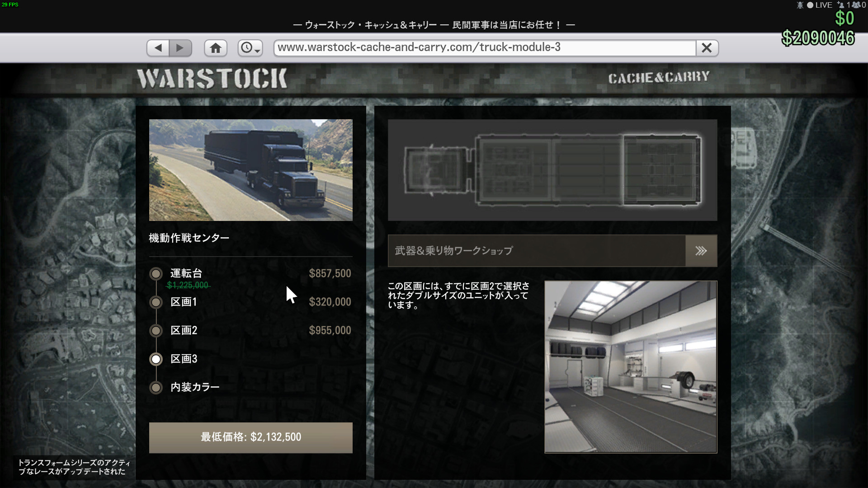Click the browser forward arrow
Screen dimensions: 868x488
pyautogui.click(x=180, y=48)
